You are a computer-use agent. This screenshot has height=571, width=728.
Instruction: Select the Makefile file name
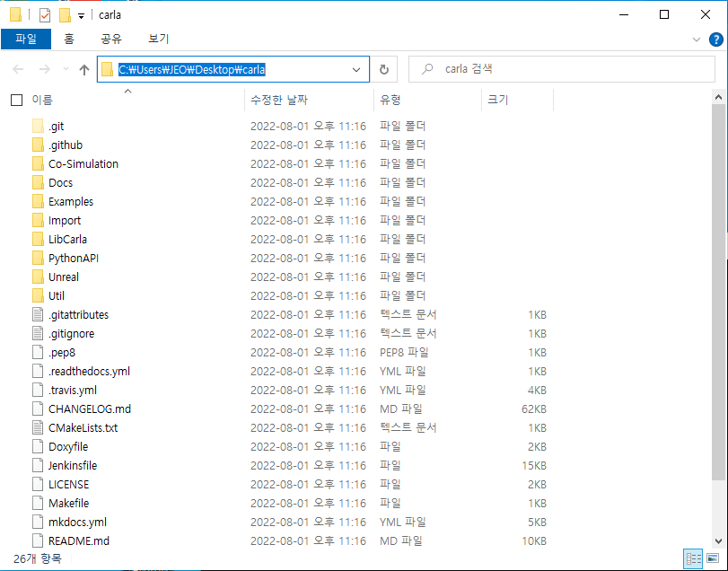pos(69,504)
